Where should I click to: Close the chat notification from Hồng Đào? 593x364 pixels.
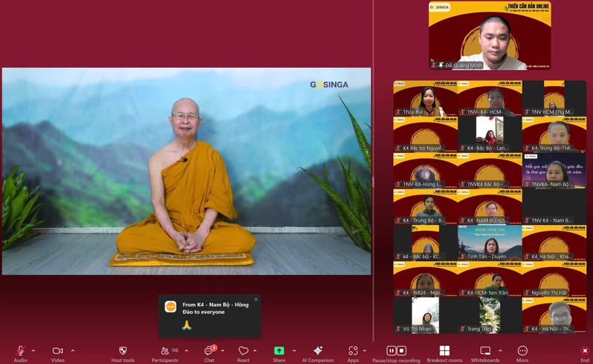point(256,299)
